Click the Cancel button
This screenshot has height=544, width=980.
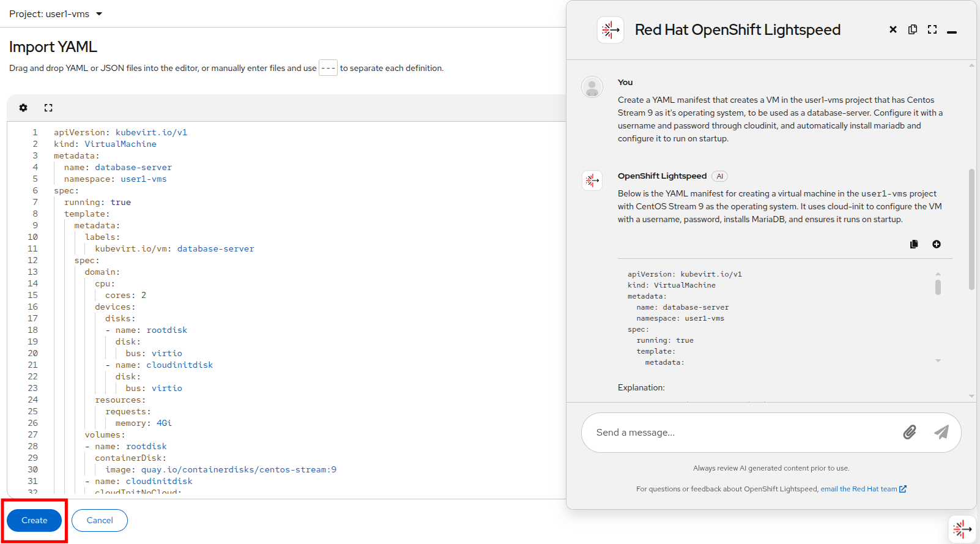100,521
